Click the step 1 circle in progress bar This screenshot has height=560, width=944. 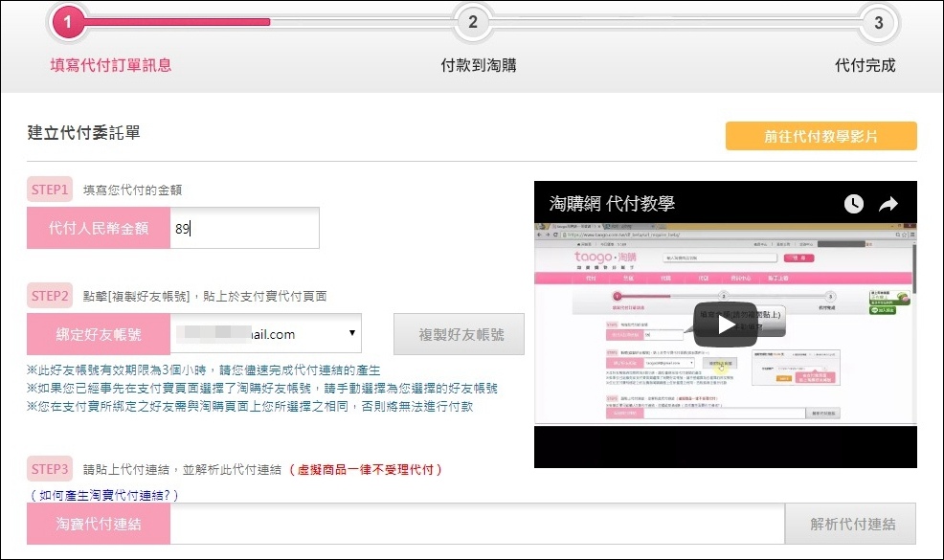coord(67,22)
